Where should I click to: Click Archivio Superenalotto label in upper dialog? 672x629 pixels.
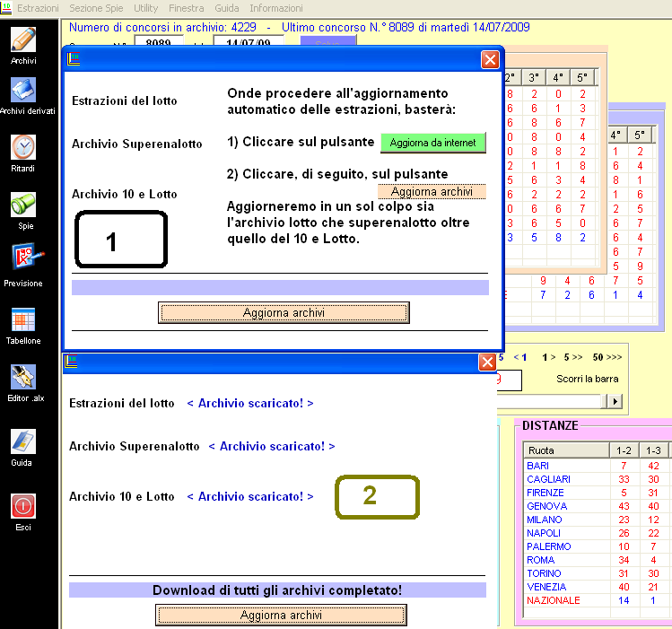pos(136,144)
